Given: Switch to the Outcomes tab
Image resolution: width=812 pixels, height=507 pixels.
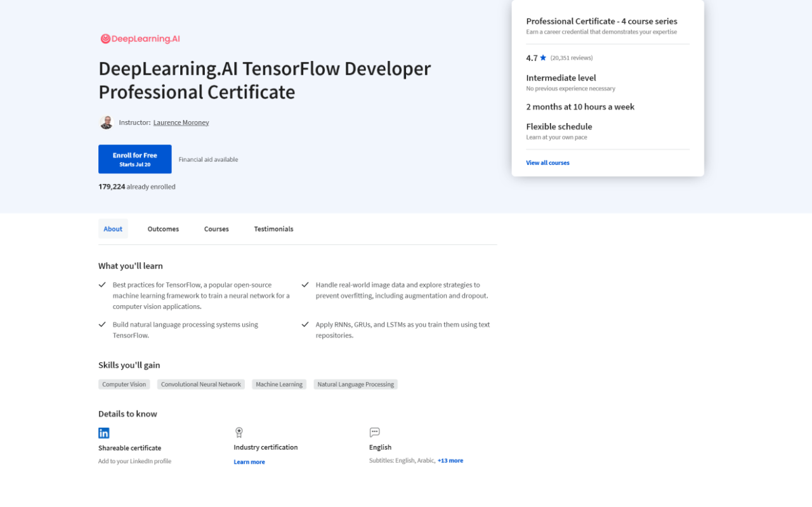Looking at the screenshot, I should click(163, 228).
